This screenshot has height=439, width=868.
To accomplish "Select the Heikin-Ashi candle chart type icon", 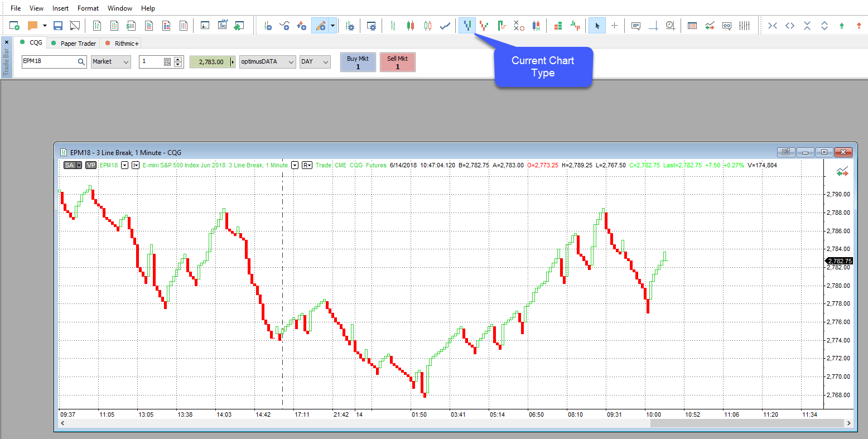I will [536, 26].
